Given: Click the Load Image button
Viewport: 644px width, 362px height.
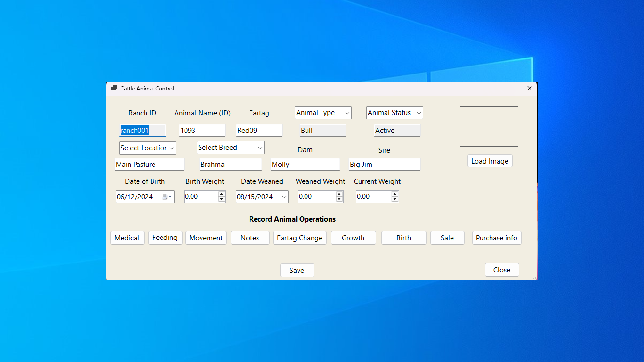Looking at the screenshot, I should pyautogui.click(x=490, y=161).
